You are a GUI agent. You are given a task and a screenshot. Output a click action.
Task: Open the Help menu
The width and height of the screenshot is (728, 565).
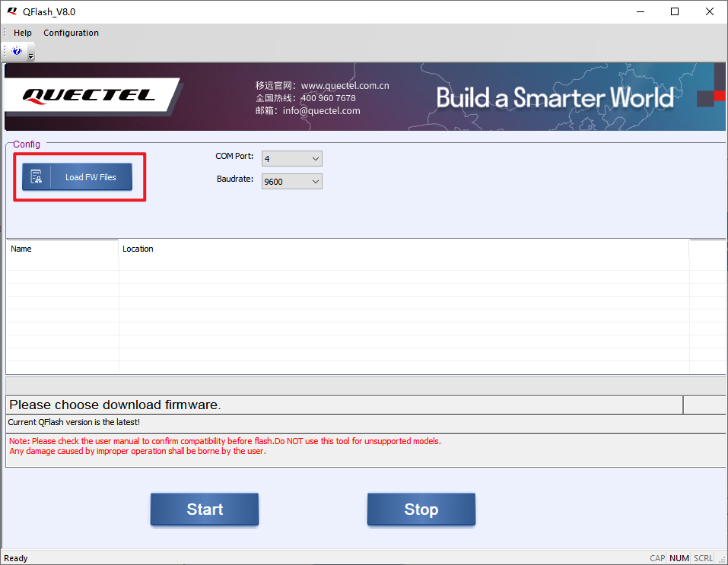(x=22, y=33)
